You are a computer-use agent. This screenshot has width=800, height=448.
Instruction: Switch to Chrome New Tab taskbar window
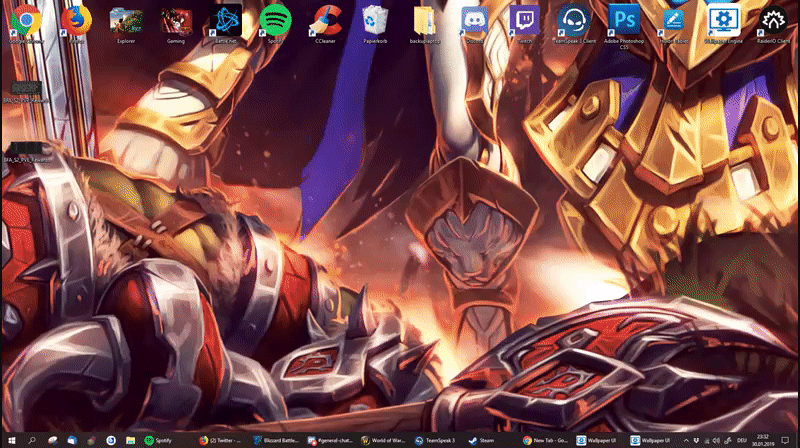point(547,440)
